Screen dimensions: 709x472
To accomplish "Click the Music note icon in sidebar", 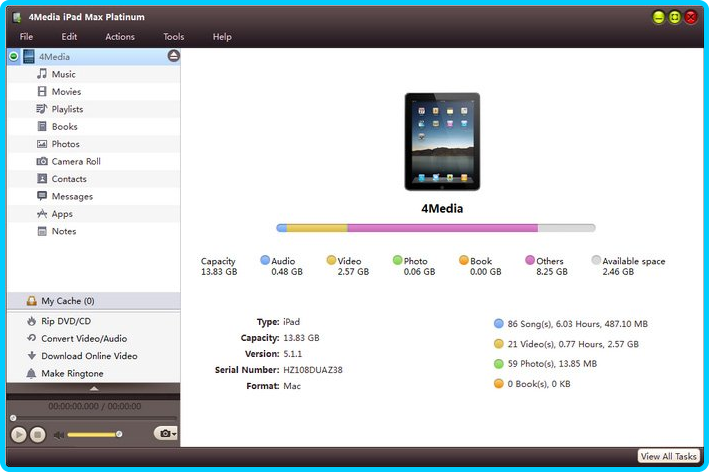I will pyautogui.click(x=42, y=74).
